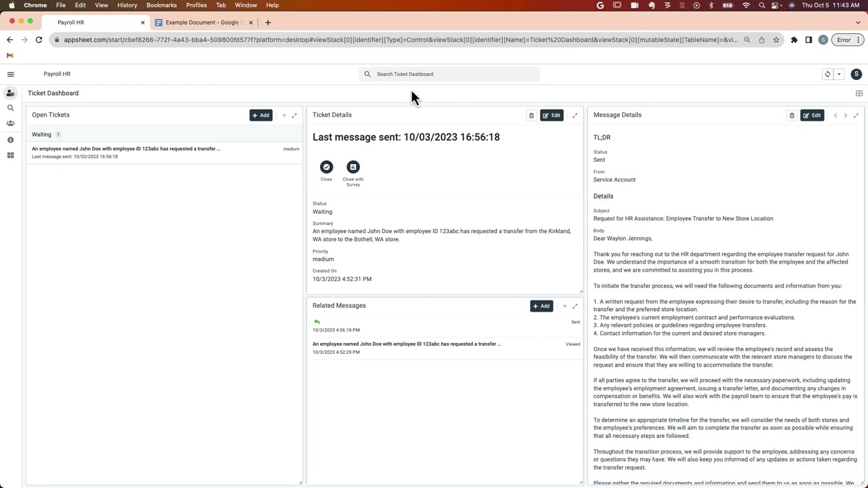This screenshot has height=488, width=868.
Task: Share this page via address bar share icon
Action: click(x=762, y=40)
